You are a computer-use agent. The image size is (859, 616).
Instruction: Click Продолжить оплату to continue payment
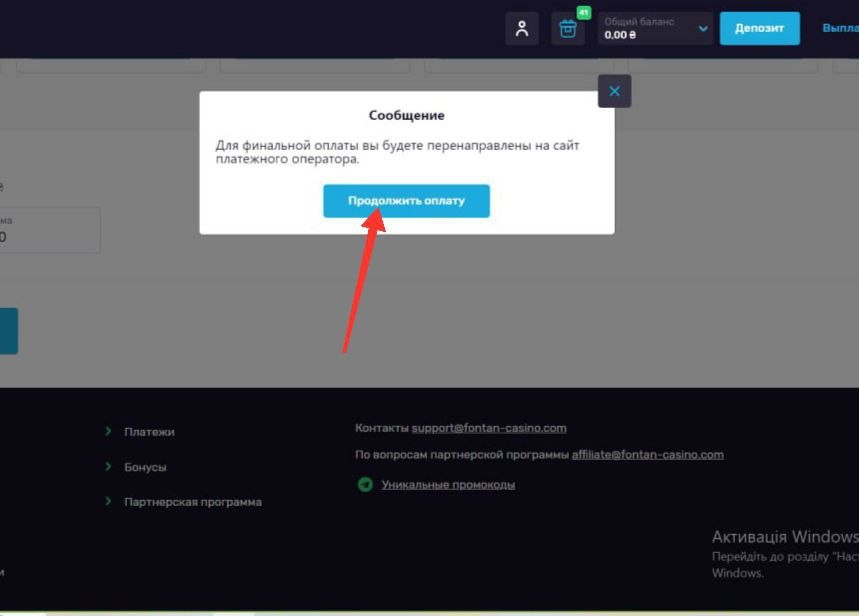pos(406,201)
